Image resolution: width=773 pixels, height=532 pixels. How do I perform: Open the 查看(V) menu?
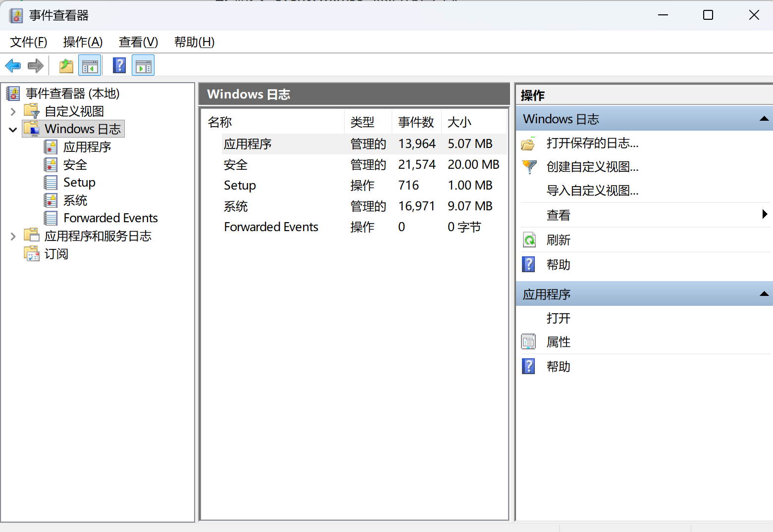click(138, 42)
